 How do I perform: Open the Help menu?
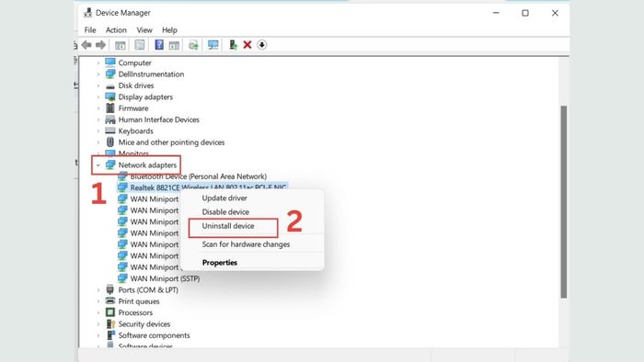click(x=169, y=30)
